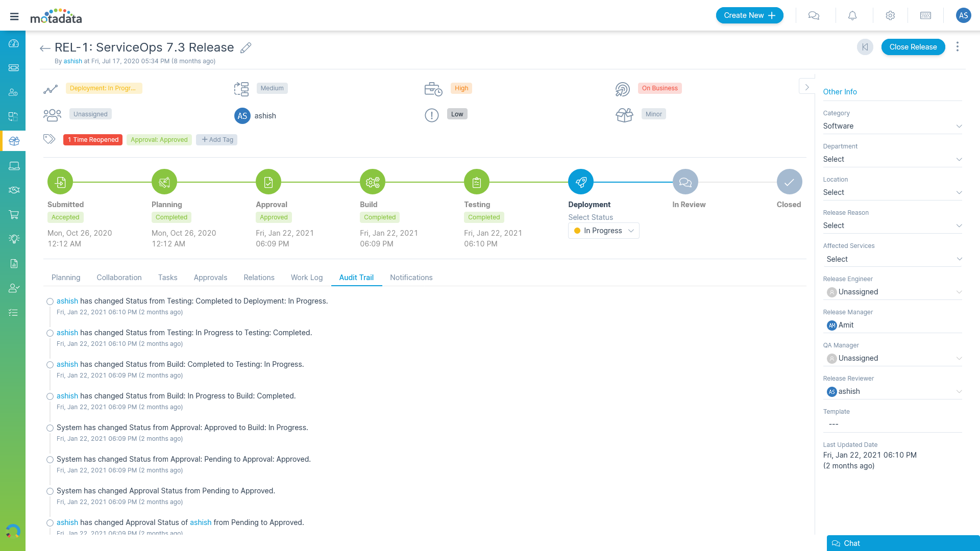This screenshot has width=980, height=551.
Task: Click the Minor release type badge
Action: (x=653, y=114)
